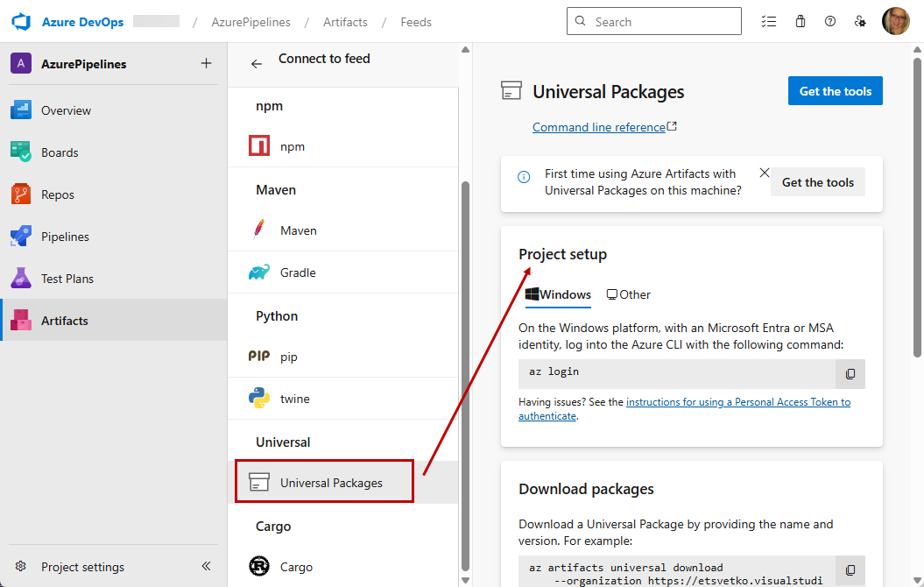Click the main page vertical scrollbar
Viewport: 924px width, 587px height.
coord(917,206)
